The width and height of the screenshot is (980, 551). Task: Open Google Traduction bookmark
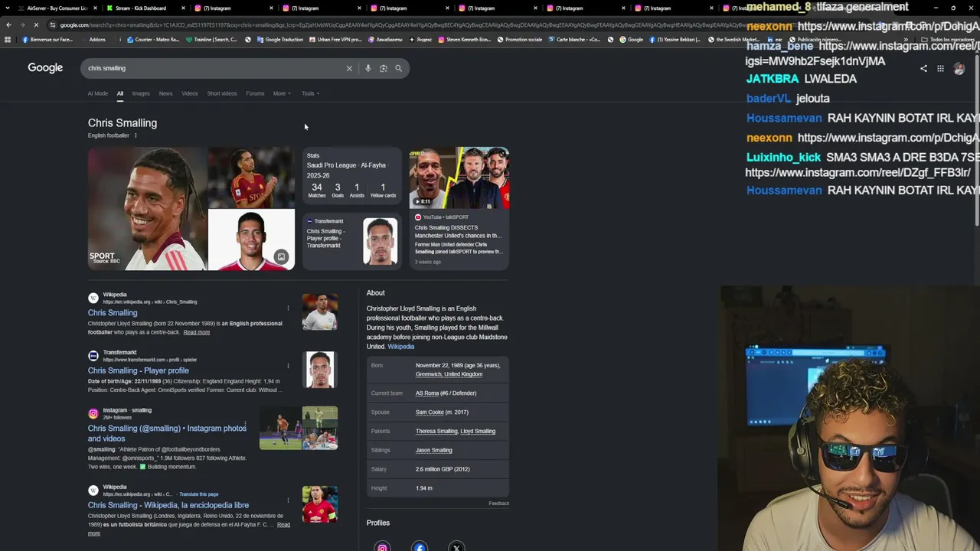coord(279,40)
